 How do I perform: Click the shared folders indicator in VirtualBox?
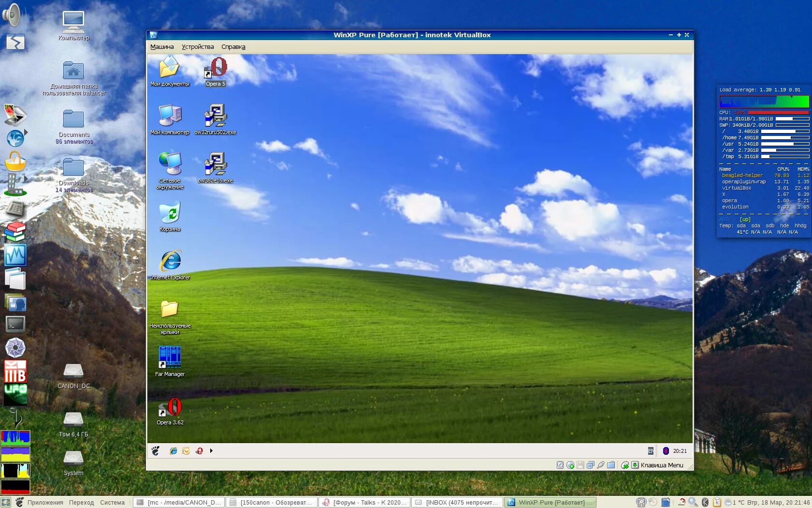(x=611, y=465)
